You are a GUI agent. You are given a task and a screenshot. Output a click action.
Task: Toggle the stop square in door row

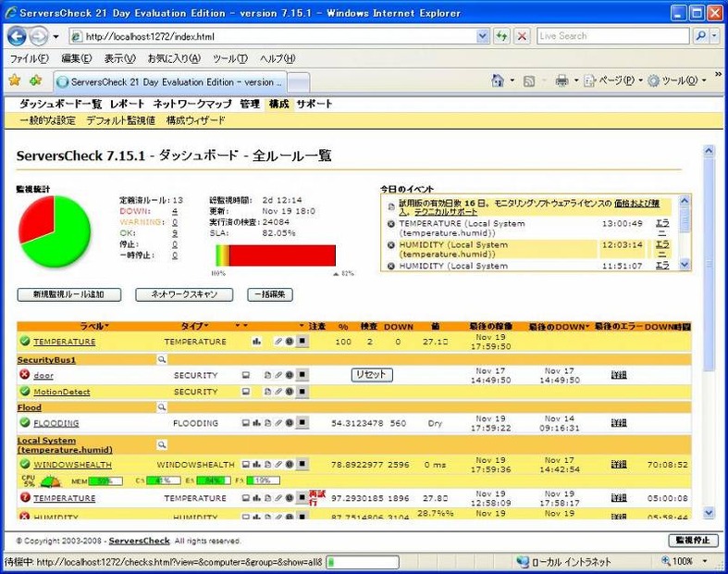(302, 375)
